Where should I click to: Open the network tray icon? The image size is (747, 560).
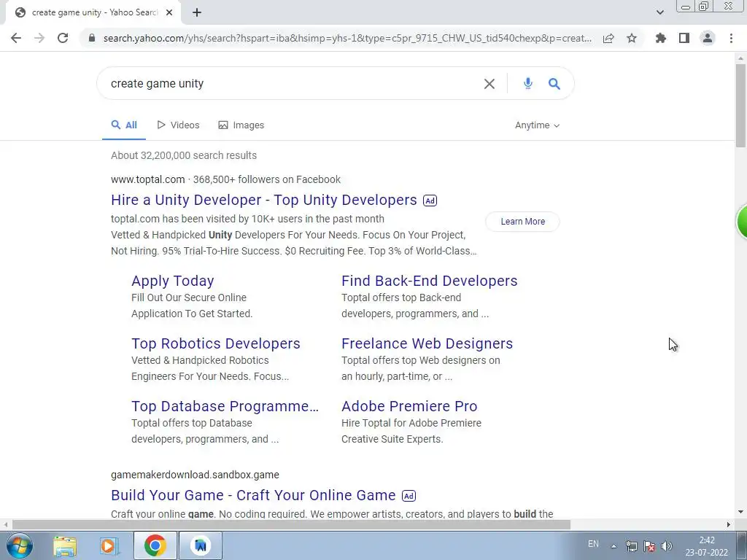pos(632,546)
